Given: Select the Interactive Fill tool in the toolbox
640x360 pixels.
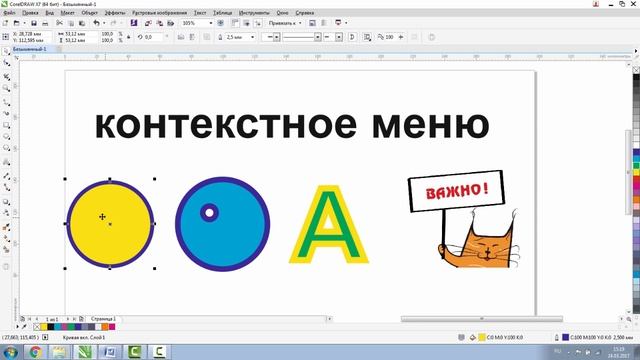Looking at the screenshot, I should click(x=6, y=238).
